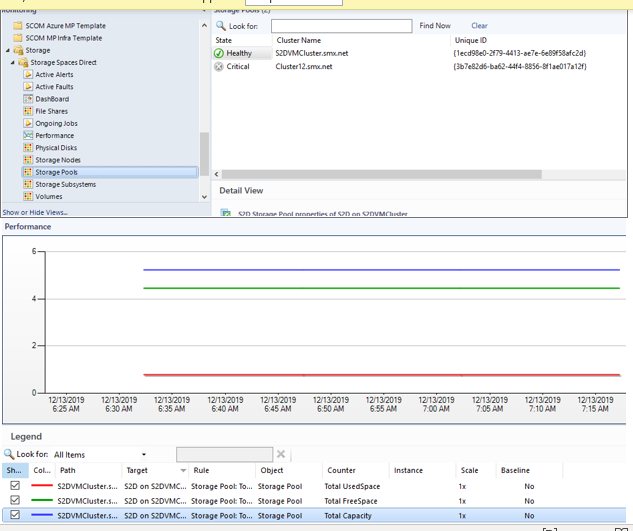Click Storage Spaces Direct folder icon
Image resolution: width=633 pixels, height=531 pixels.
point(23,63)
